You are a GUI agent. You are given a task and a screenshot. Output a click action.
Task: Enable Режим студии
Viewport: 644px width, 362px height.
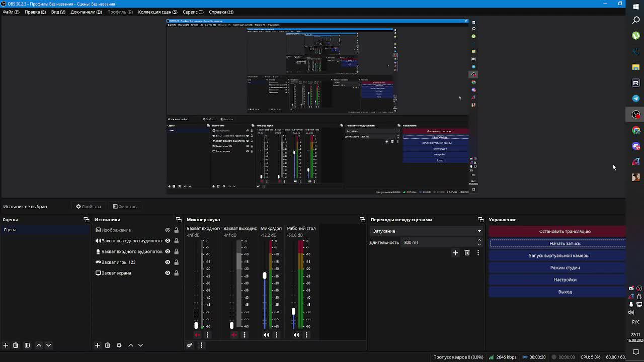coord(557,267)
